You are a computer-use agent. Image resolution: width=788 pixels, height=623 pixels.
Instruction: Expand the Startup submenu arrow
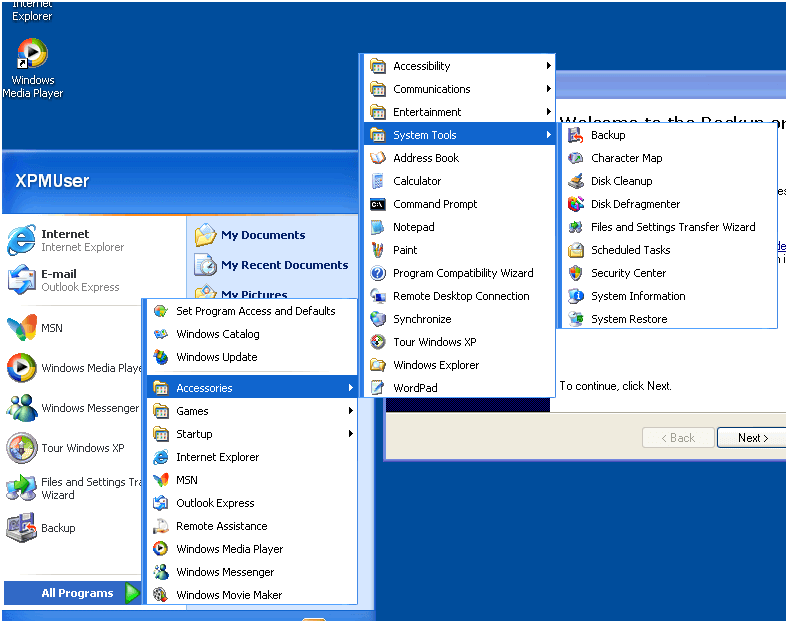point(351,434)
